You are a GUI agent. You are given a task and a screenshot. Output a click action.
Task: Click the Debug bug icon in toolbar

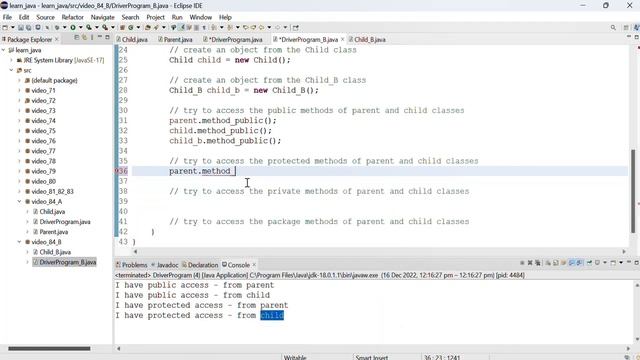coord(57,27)
